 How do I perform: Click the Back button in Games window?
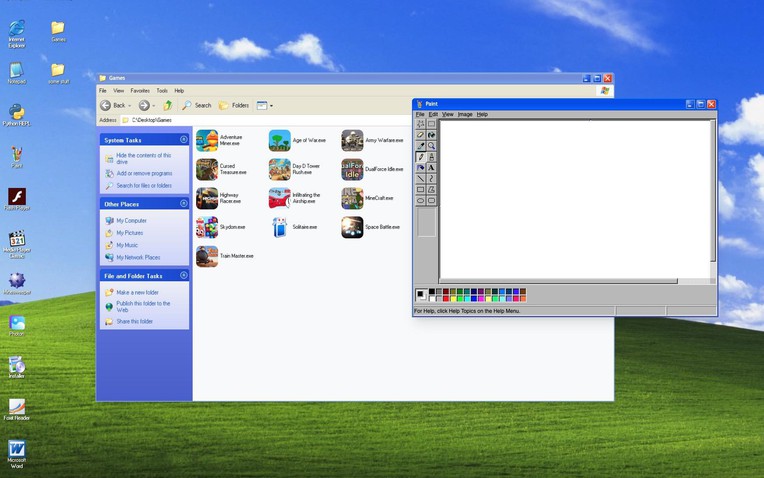coord(113,105)
